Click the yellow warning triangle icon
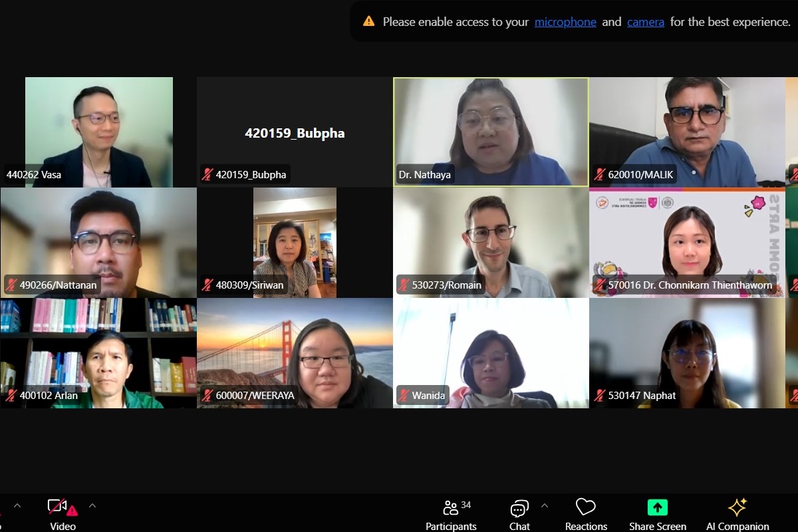Screen dimensions: 798x532 pos(368,21)
